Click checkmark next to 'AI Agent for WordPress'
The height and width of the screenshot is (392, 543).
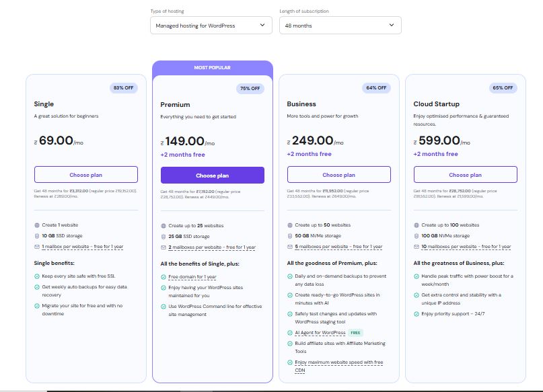click(x=289, y=333)
